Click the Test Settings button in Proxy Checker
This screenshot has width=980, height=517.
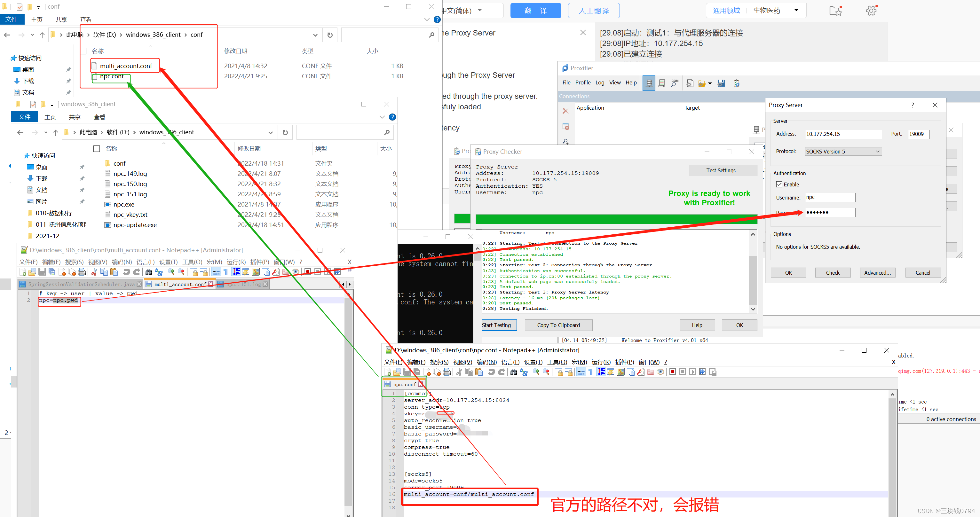(723, 170)
